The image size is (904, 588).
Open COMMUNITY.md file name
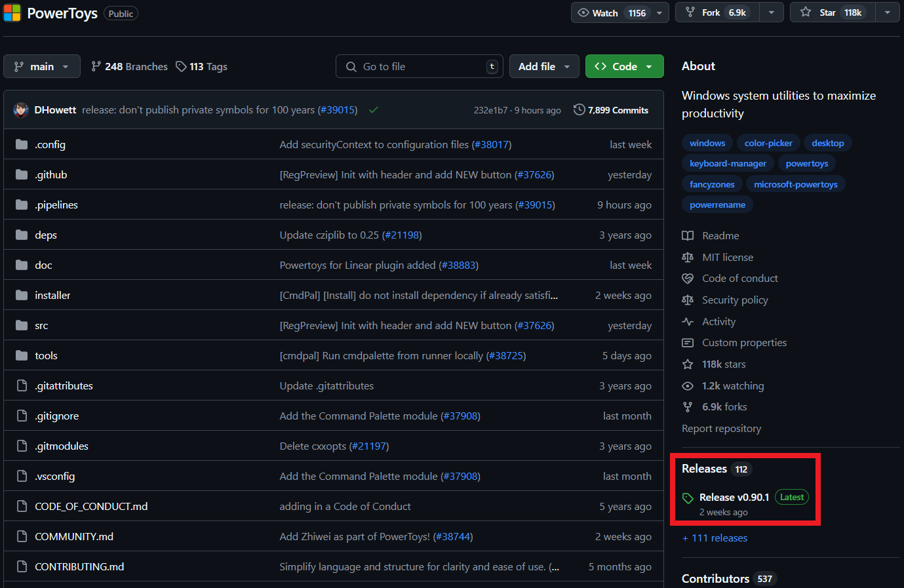click(74, 536)
